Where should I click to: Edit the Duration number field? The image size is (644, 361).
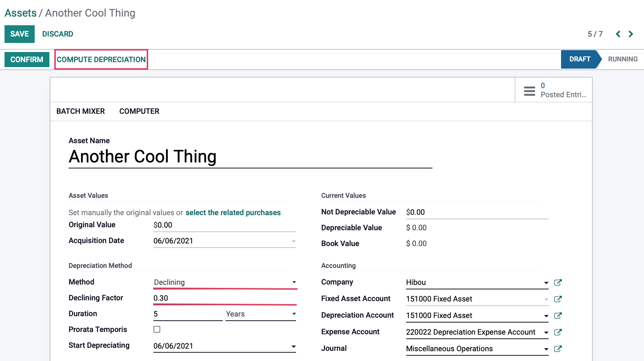point(188,314)
